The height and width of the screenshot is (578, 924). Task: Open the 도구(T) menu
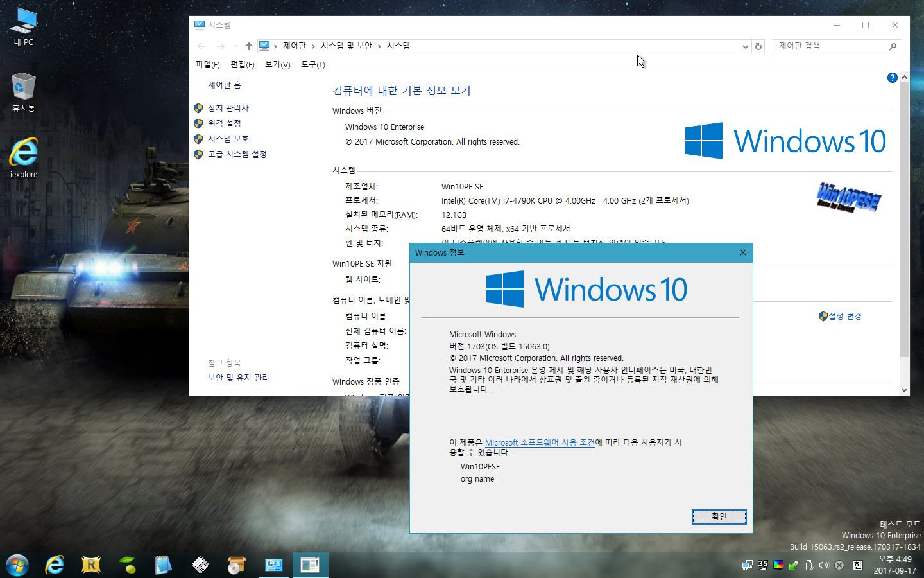(x=313, y=64)
